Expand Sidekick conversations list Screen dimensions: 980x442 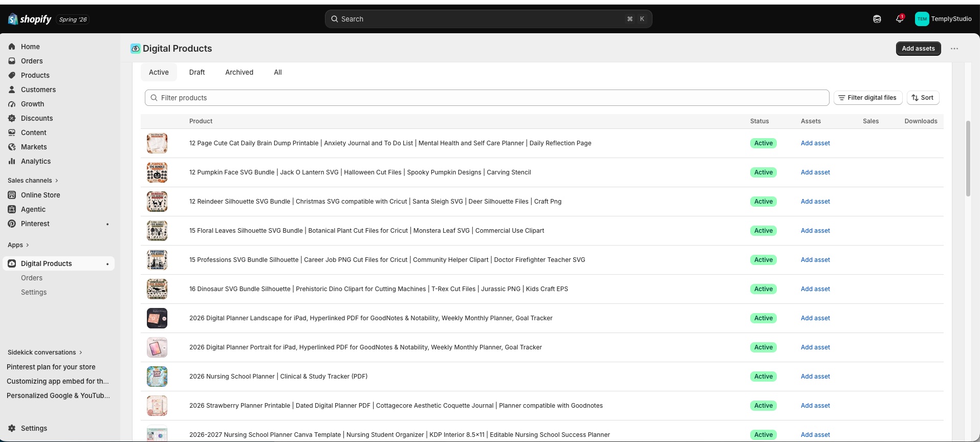[45, 352]
